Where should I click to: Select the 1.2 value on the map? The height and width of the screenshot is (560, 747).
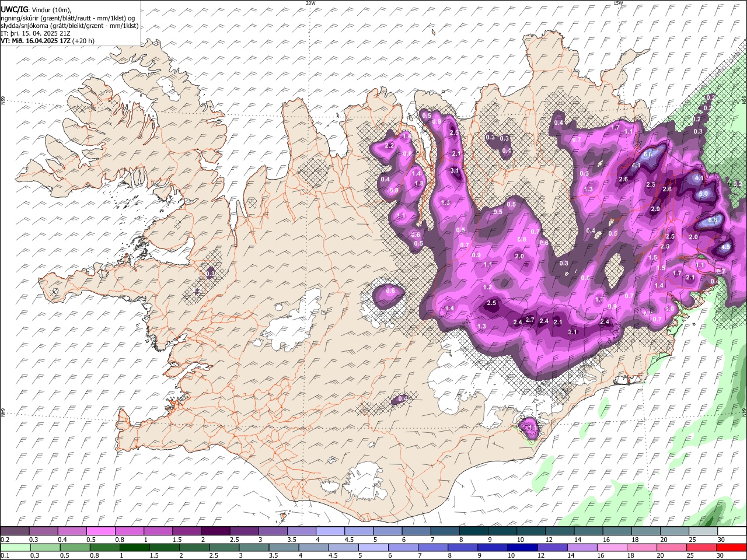(x=487, y=288)
